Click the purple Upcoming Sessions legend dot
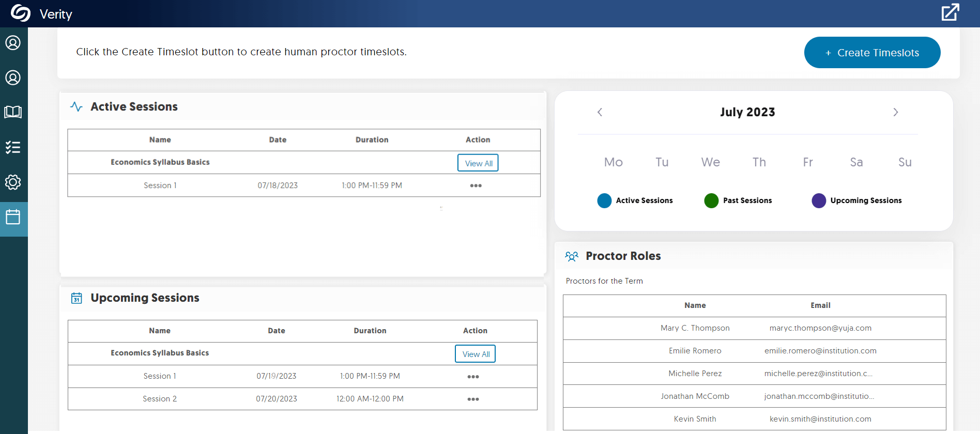 click(819, 200)
